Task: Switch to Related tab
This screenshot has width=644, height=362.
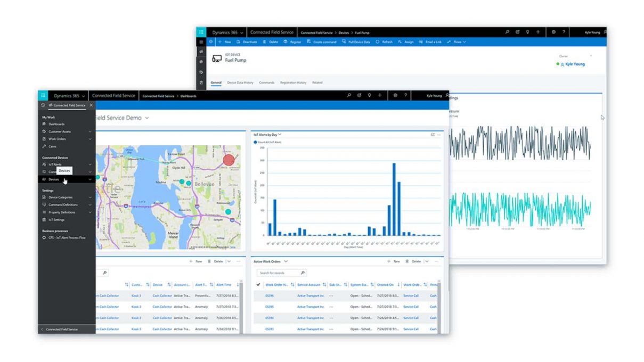Action: (x=317, y=83)
